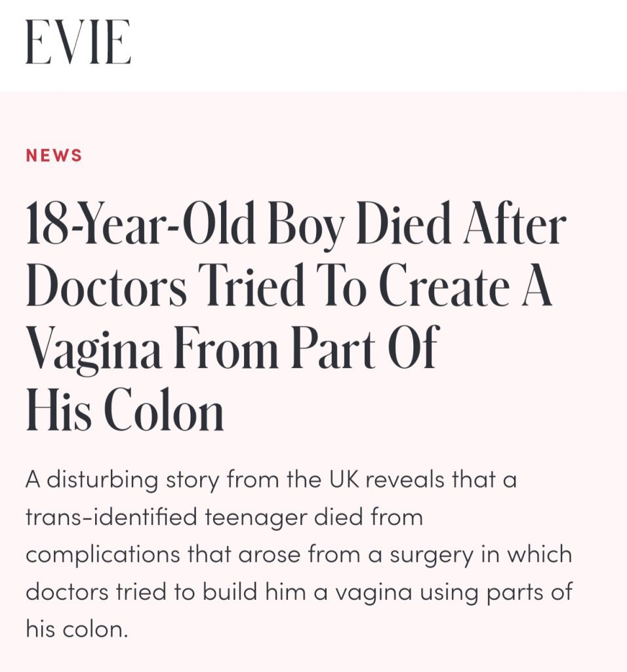Click the word 'surgery' in the summary paragraph
The image size is (627, 672).
coord(432,555)
